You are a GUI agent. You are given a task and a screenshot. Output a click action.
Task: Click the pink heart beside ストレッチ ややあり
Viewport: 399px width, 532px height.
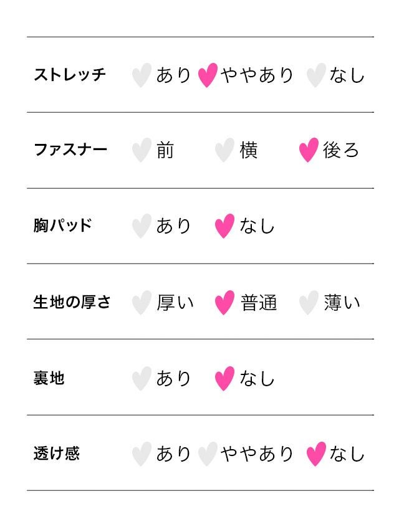point(208,75)
